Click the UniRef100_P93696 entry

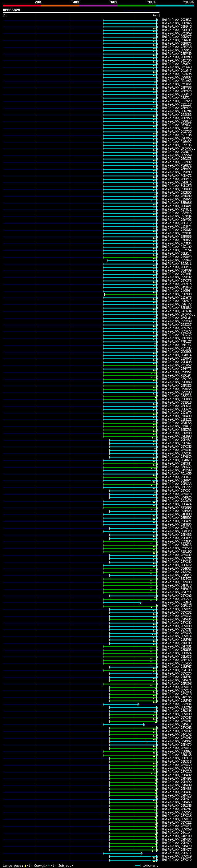coord(176,507)
